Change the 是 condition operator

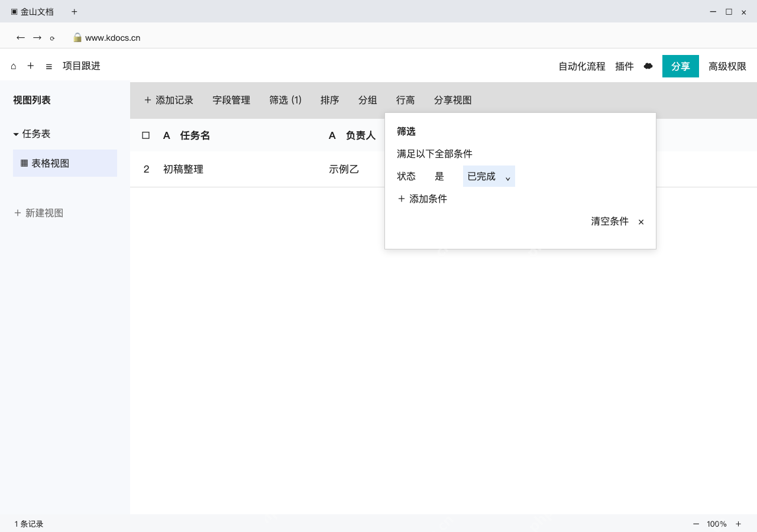point(439,176)
